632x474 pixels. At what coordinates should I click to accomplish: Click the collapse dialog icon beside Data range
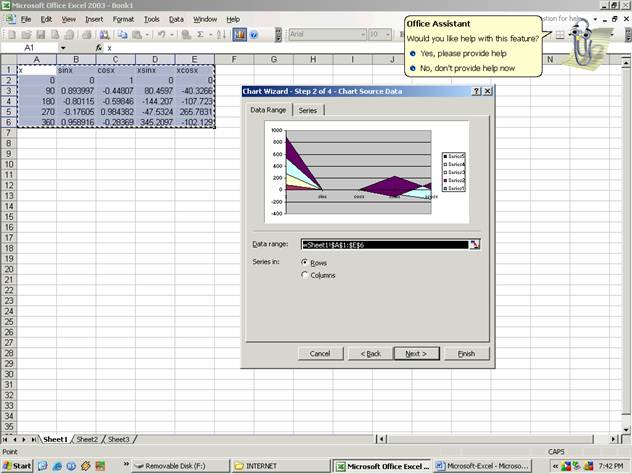474,244
